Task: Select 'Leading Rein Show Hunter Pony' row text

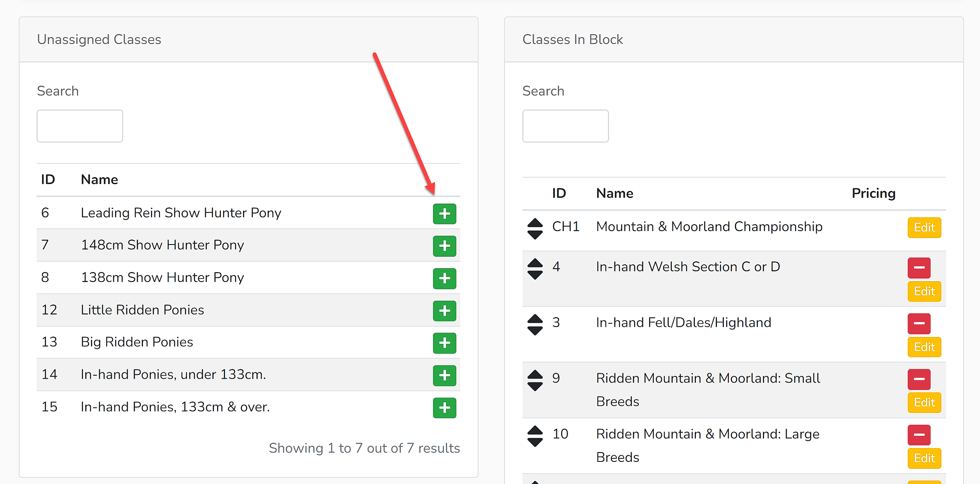Action: click(x=181, y=213)
